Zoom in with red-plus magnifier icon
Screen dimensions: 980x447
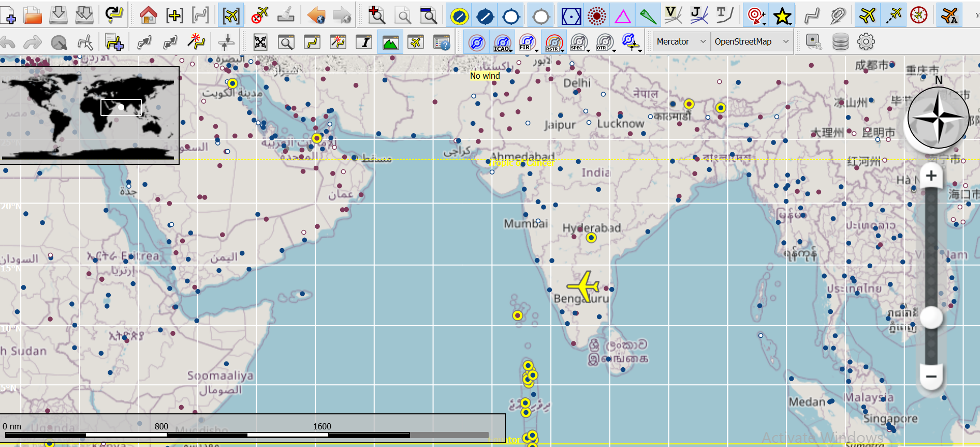click(x=376, y=16)
